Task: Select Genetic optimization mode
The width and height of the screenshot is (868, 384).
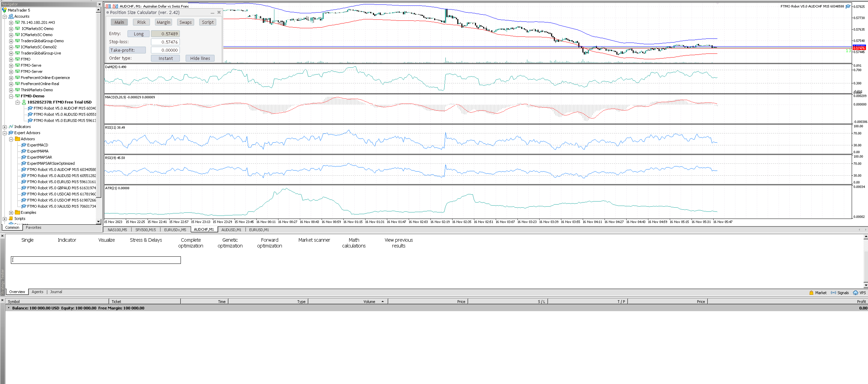Action: point(230,243)
